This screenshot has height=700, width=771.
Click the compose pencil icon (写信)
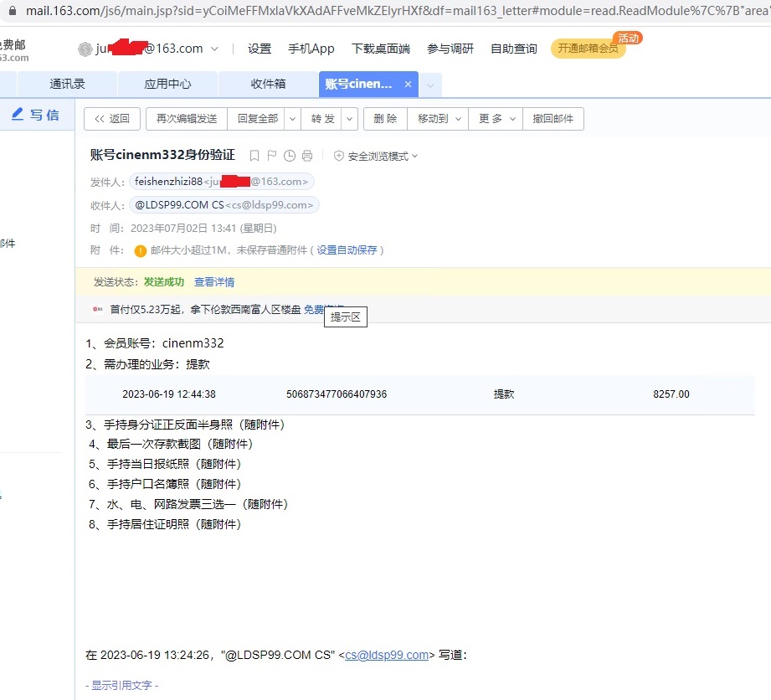click(18, 115)
